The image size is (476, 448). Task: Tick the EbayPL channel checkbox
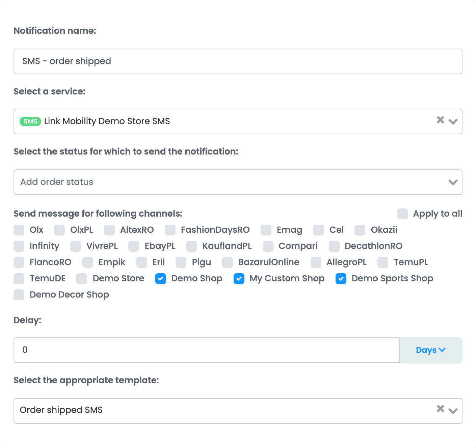point(134,246)
